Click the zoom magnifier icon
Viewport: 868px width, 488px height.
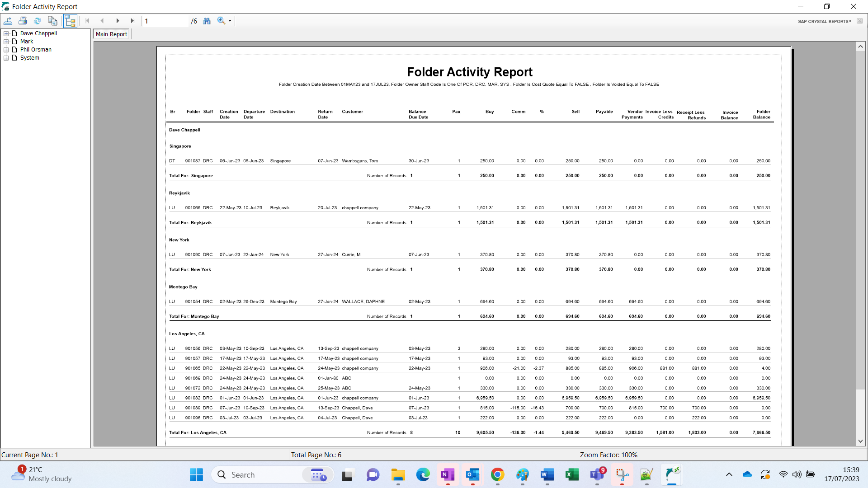pos(221,21)
